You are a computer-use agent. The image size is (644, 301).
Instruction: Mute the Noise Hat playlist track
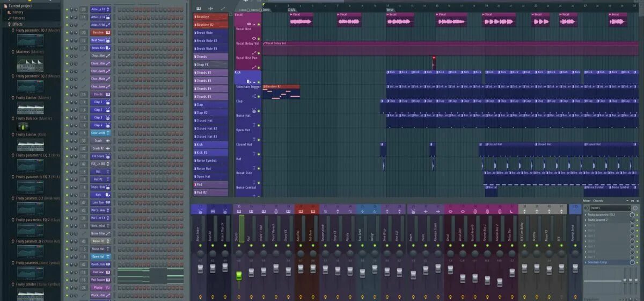259,125
